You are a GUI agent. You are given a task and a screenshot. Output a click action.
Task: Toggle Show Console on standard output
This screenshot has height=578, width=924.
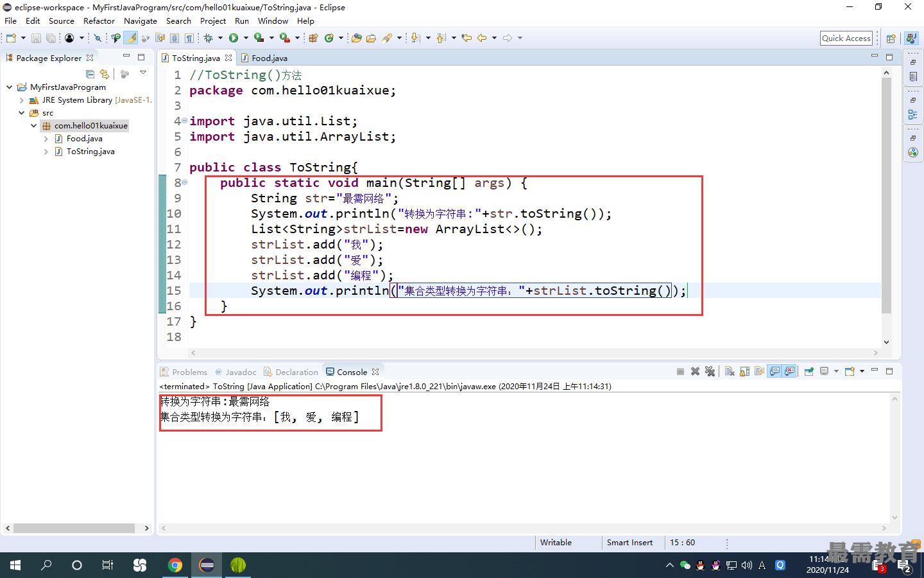click(774, 371)
